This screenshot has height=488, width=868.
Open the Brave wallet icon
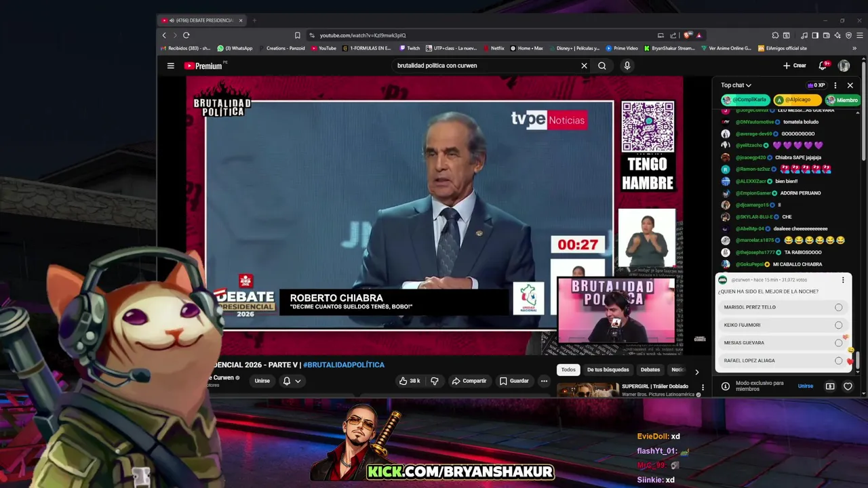(x=827, y=35)
